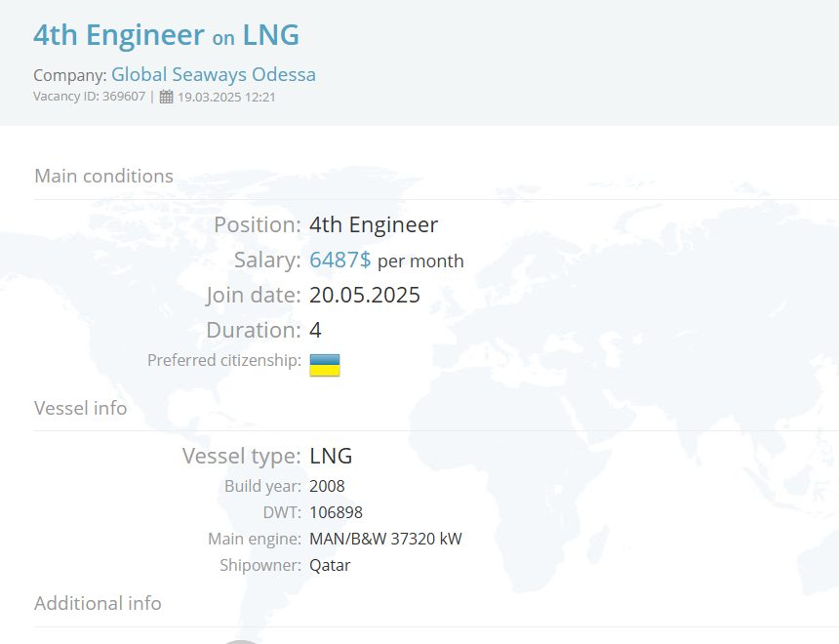Screen dimensions: 839x644
Task: Click the posting date 19.03.2025 12:21
Action: coord(226,97)
